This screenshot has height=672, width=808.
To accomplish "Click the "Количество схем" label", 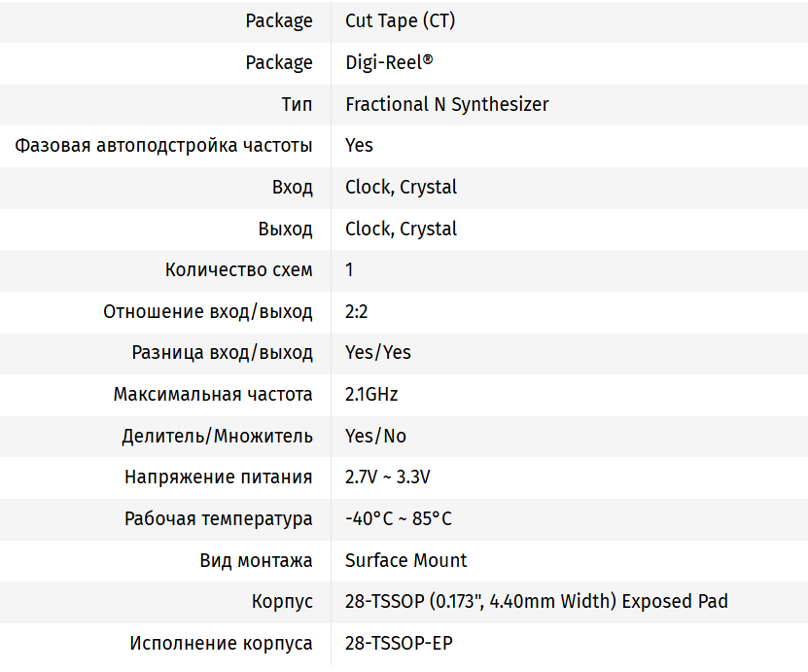I will 238,270.
